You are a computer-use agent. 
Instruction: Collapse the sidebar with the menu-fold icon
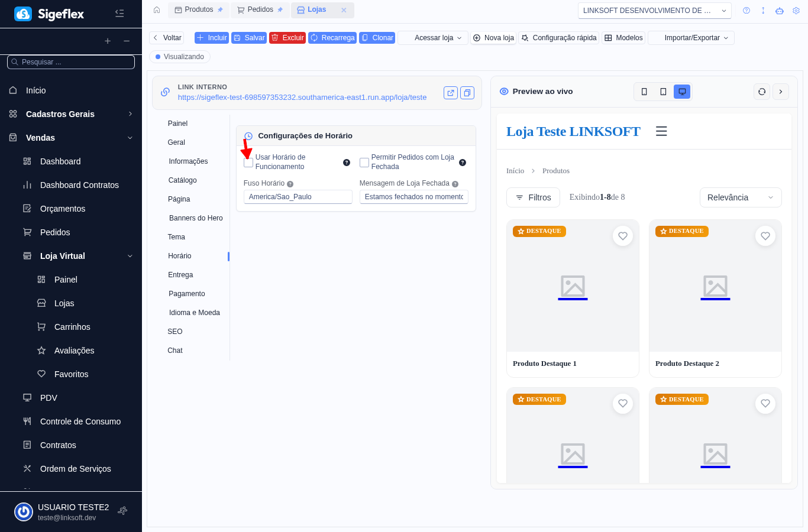pos(119,13)
